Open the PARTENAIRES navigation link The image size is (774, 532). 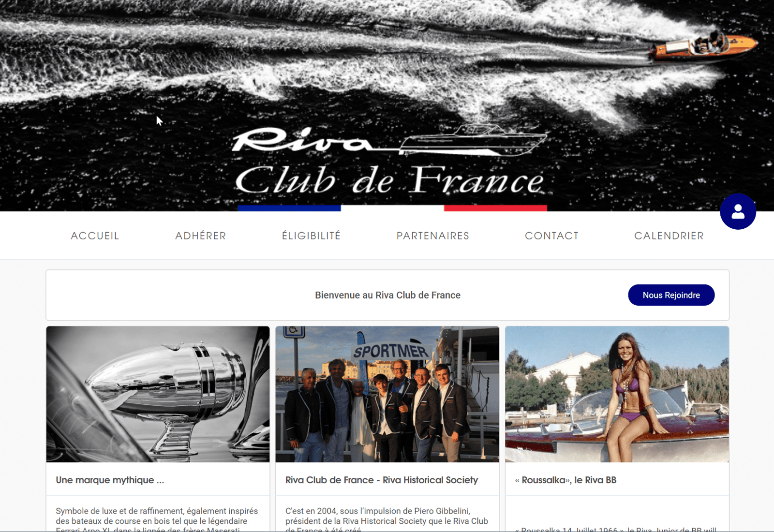click(x=433, y=236)
